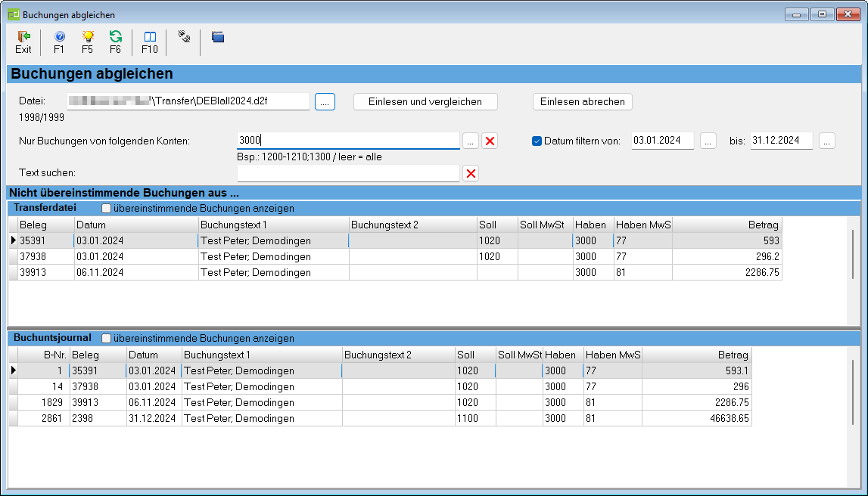The width and height of the screenshot is (868, 496).
Task: Clear the Text suchen field with red X
Action: pyautogui.click(x=471, y=174)
